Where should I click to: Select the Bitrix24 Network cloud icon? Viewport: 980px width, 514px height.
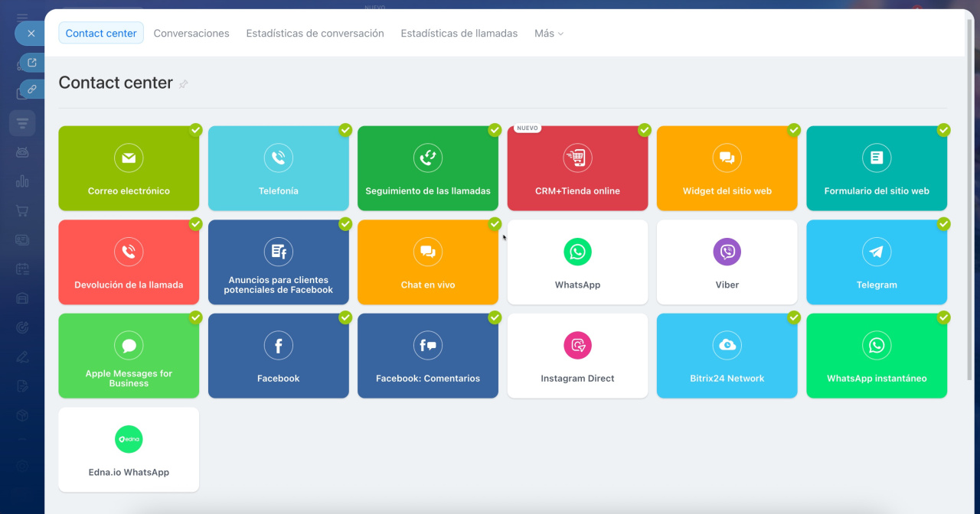click(x=727, y=346)
